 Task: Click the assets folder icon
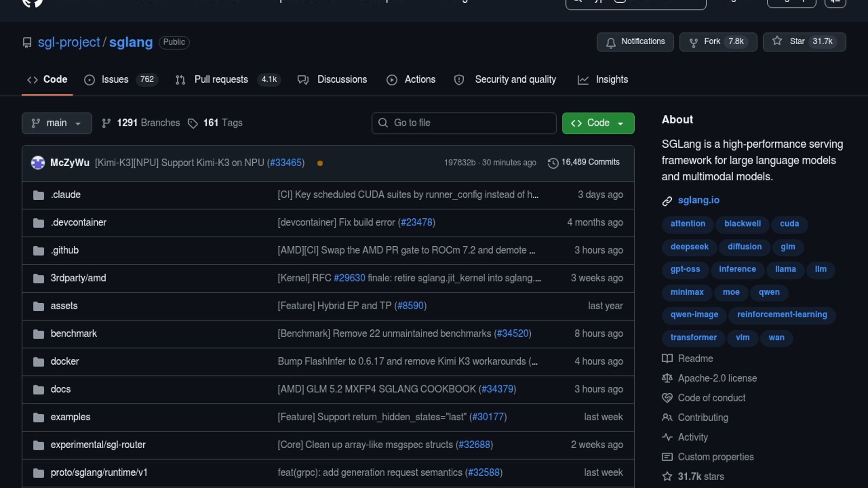38,306
